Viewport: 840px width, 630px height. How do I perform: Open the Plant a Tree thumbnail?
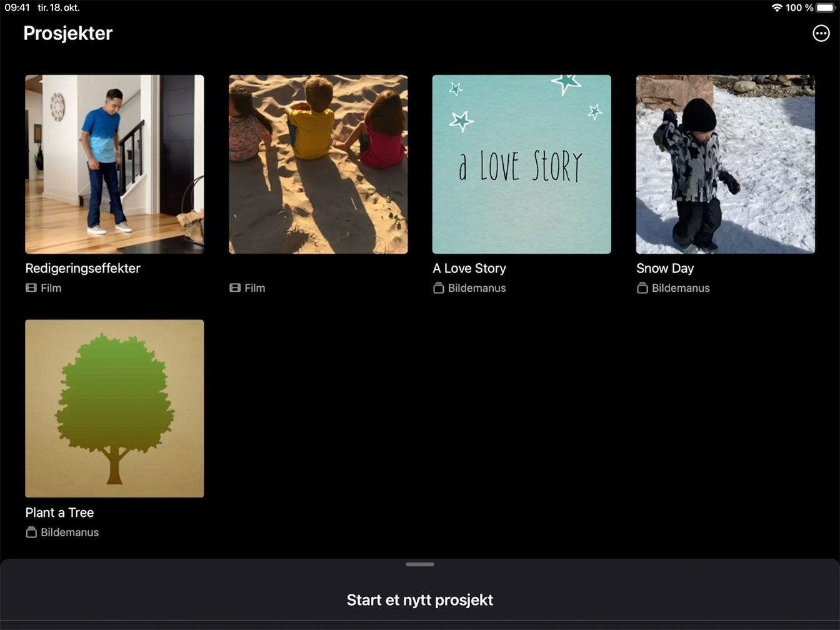point(114,409)
